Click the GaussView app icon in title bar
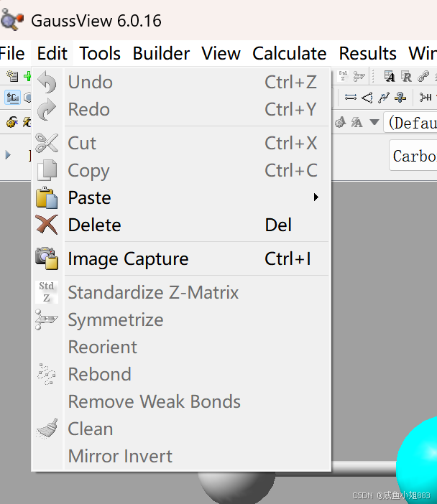Screen dimensions: 437x504 [11, 20]
